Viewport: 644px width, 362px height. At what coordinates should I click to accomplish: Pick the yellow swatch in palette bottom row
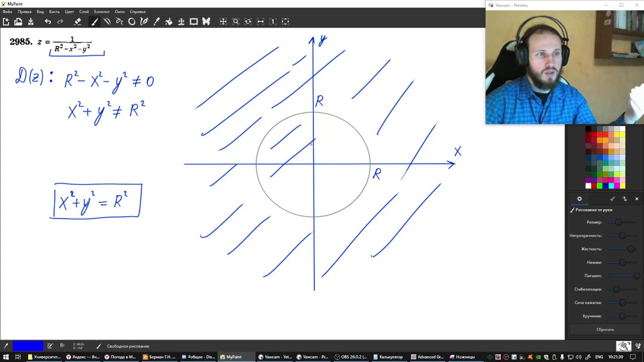coord(622,186)
